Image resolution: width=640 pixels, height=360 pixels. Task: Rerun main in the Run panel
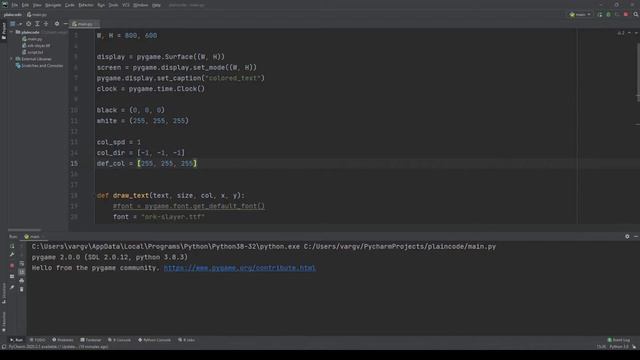12,246
